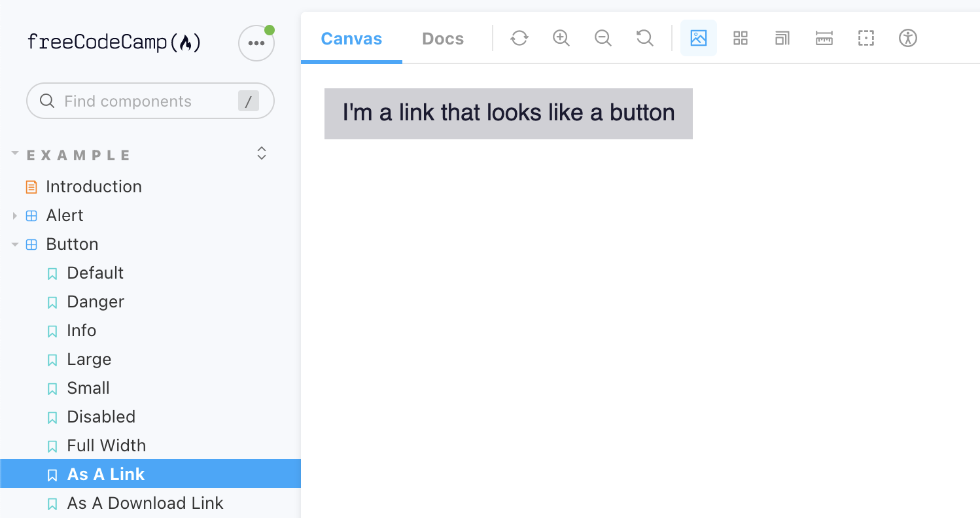This screenshot has width=980, height=518.
Task: Open the Introduction documentation page
Action: [94, 186]
